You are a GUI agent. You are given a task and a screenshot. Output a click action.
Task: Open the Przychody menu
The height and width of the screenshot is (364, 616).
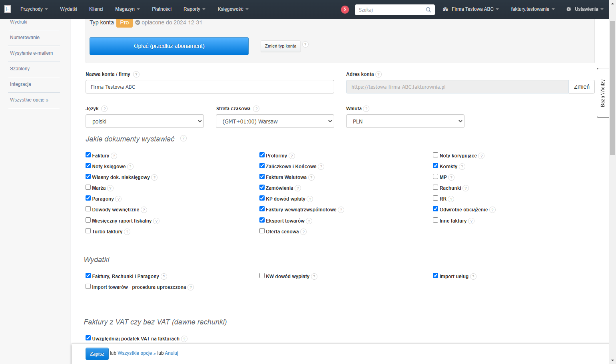(34, 9)
